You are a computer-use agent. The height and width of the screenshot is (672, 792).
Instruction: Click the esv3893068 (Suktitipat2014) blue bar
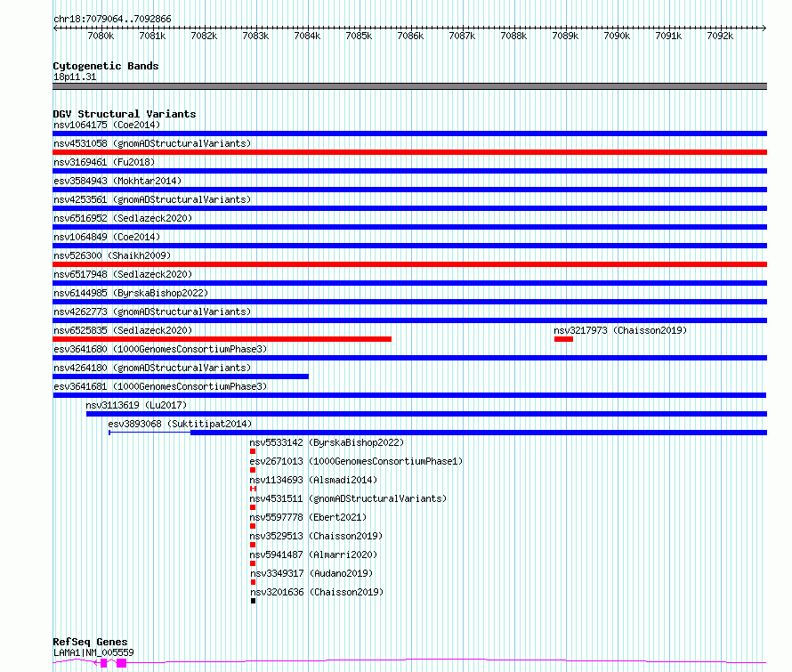(x=479, y=433)
